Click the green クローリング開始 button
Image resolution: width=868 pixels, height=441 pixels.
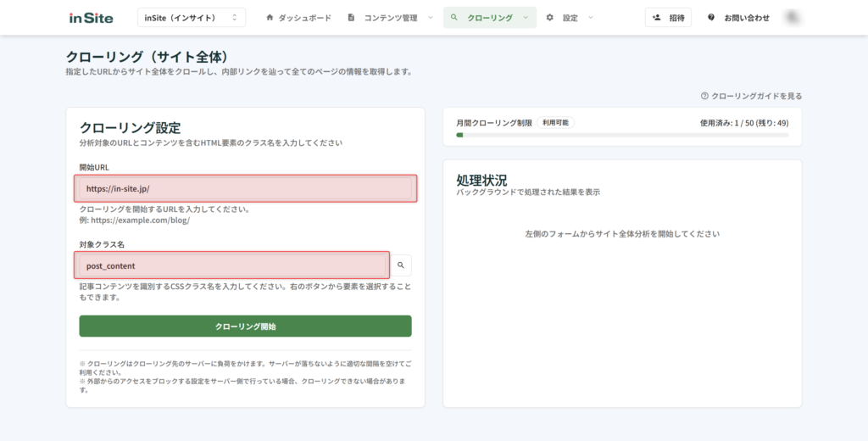pyautogui.click(x=245, y=327)
